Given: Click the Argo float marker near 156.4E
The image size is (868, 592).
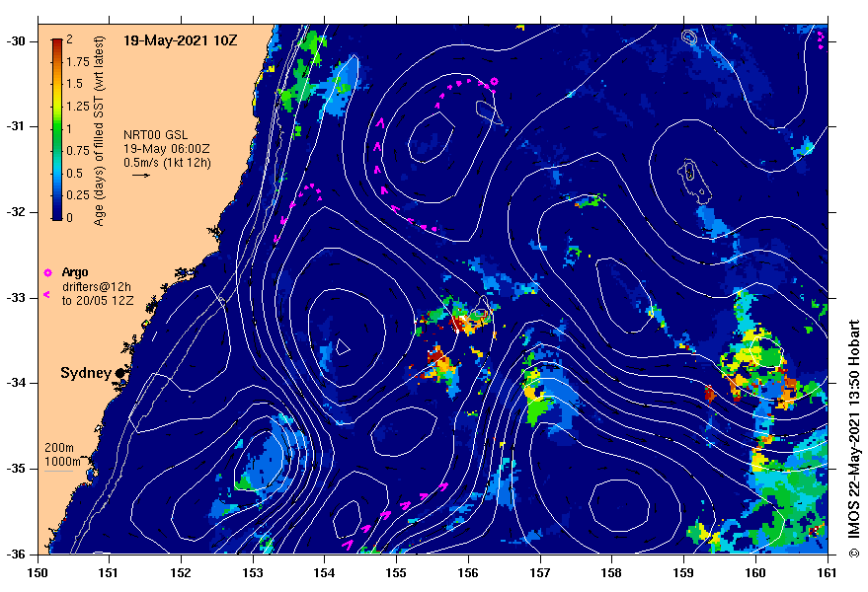Looking at the screenshot, I should (x=494, y=82).
